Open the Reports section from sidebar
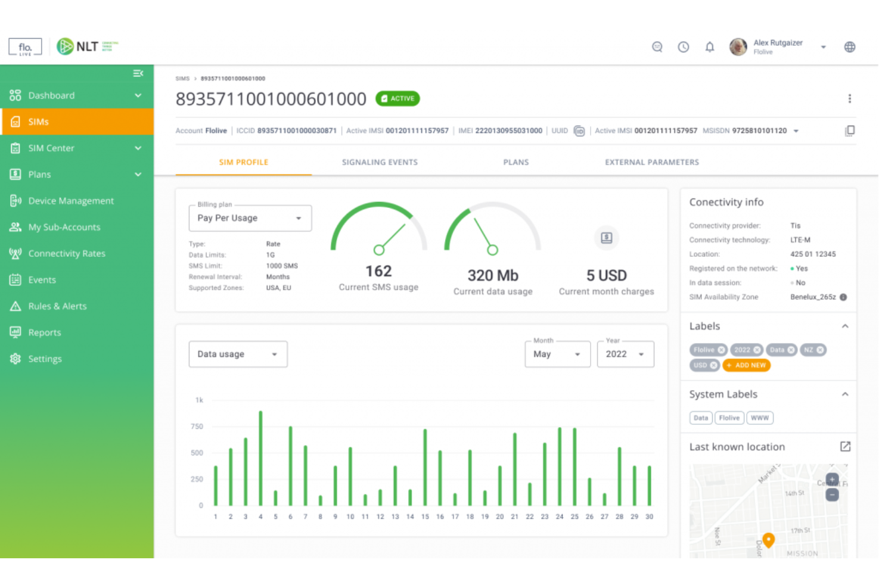 click(45, 332)
